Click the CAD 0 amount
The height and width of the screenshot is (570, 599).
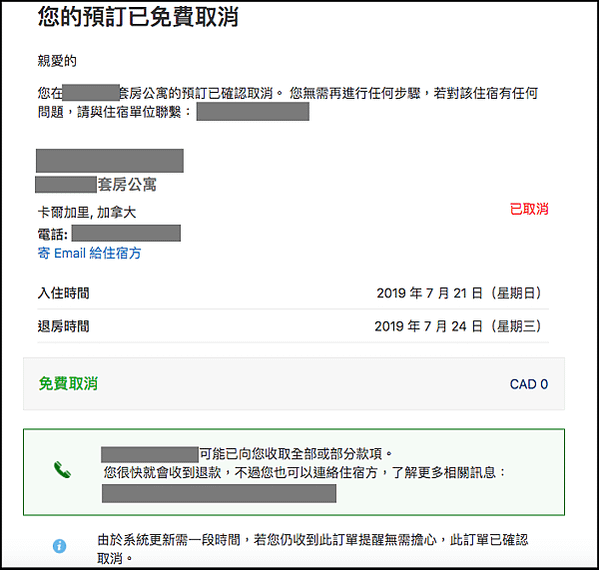point(529,384)
